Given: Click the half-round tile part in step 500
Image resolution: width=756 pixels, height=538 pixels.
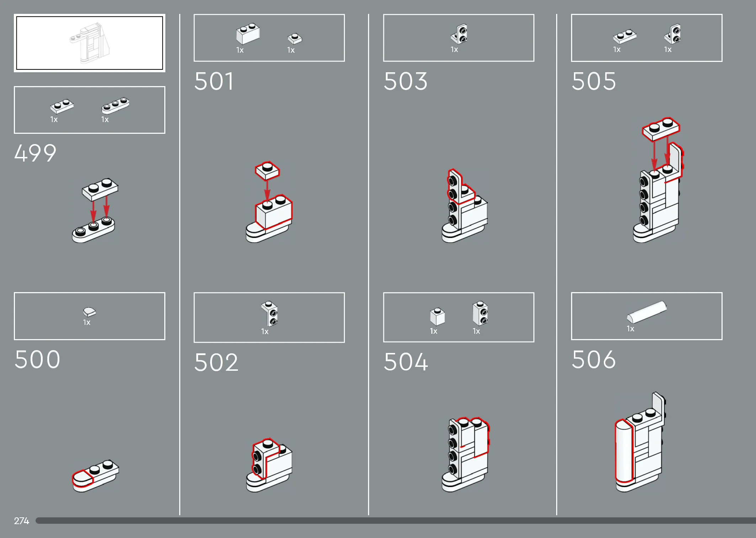Looking at the screenshot, I should click(90, 312).
